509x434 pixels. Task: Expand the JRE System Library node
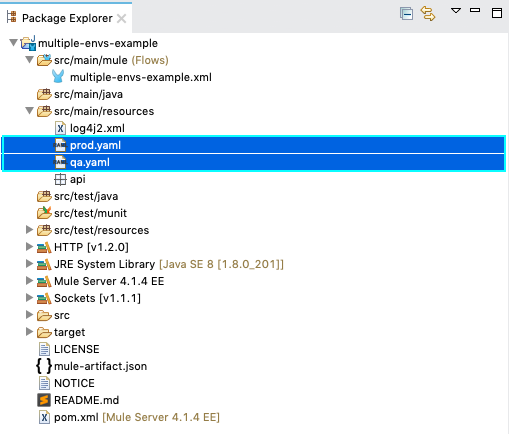(29, 263)
